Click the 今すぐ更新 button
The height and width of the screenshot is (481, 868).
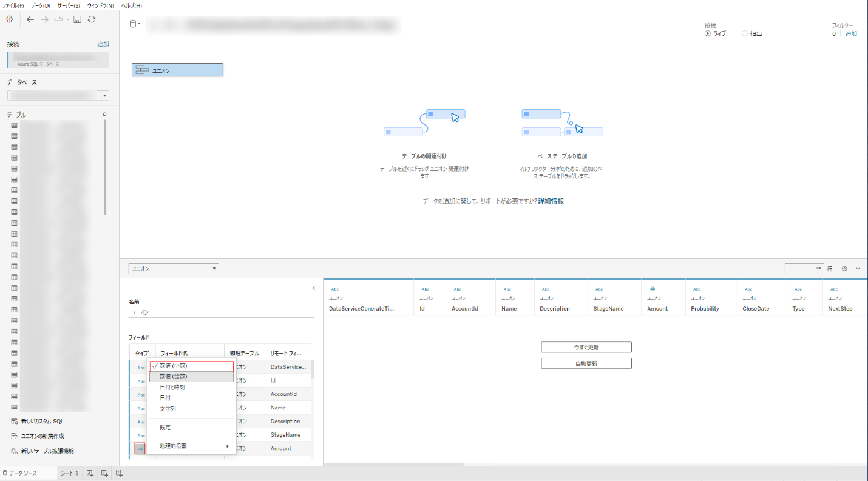(586, 347)
